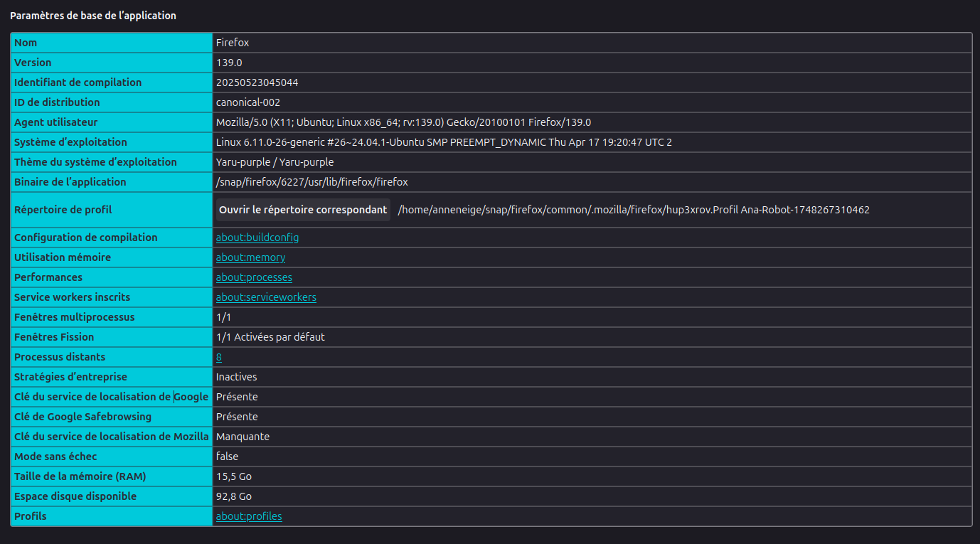The height and width of the screenshot is (544, 980).
Task: Click the 'Mode sans échec' label
Action: 55,457
